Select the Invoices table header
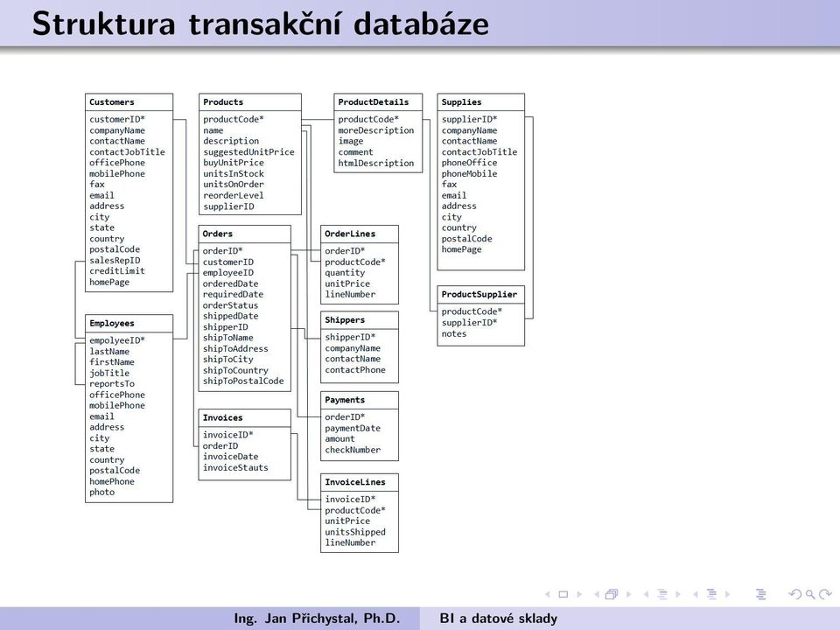This screenshot has height=630, width=840. point(244,417)
